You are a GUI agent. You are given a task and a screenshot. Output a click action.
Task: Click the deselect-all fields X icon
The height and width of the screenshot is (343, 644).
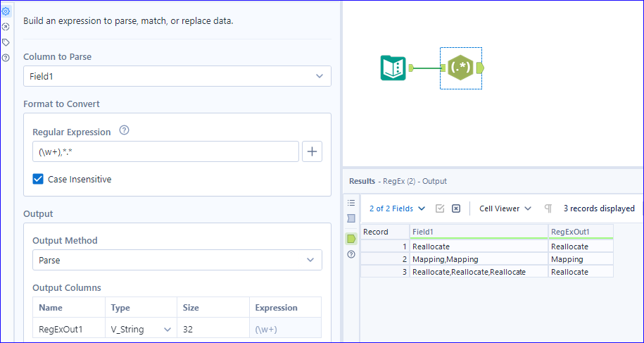tap(456, 208)
